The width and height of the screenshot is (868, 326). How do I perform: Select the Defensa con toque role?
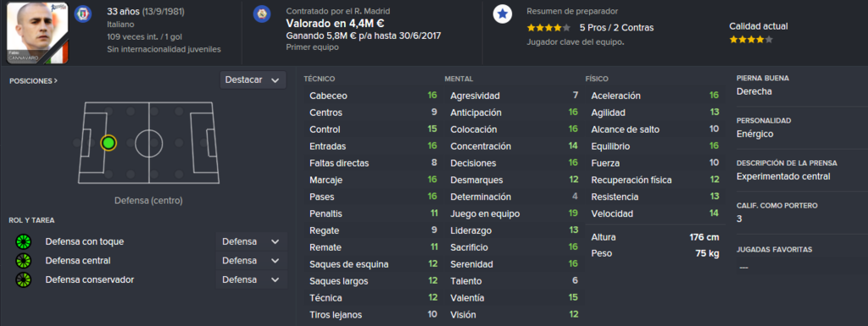point(85,242)
